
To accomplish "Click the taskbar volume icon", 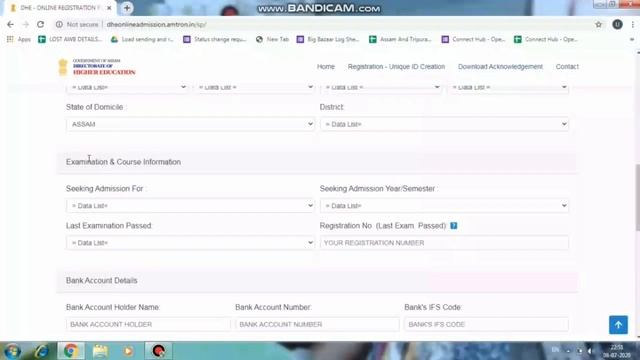I will [591, 351].
